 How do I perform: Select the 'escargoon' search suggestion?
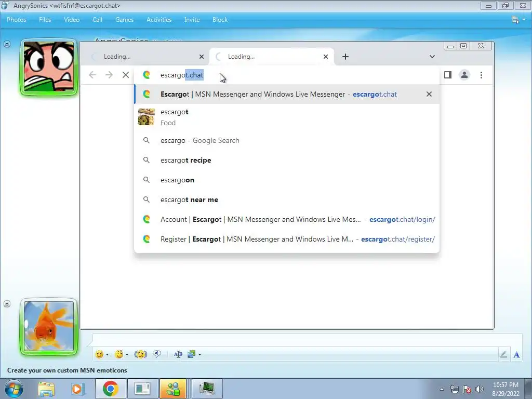click(287, 180)
